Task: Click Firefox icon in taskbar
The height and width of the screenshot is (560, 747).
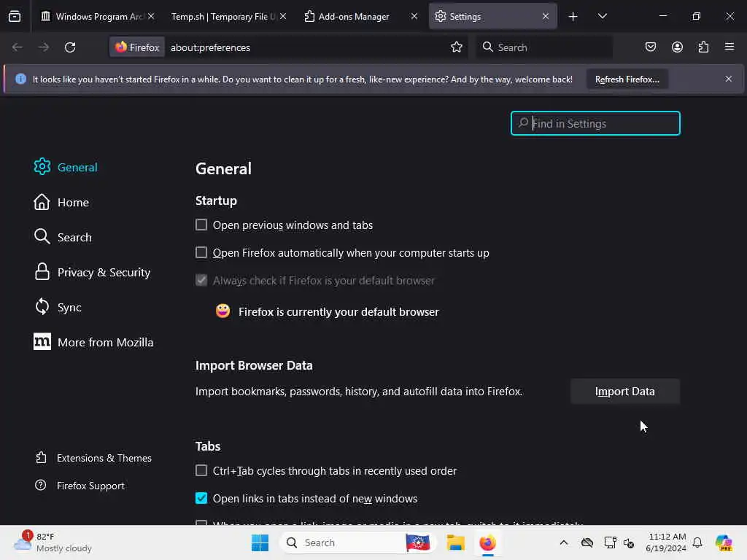Action: coord(488,542)
